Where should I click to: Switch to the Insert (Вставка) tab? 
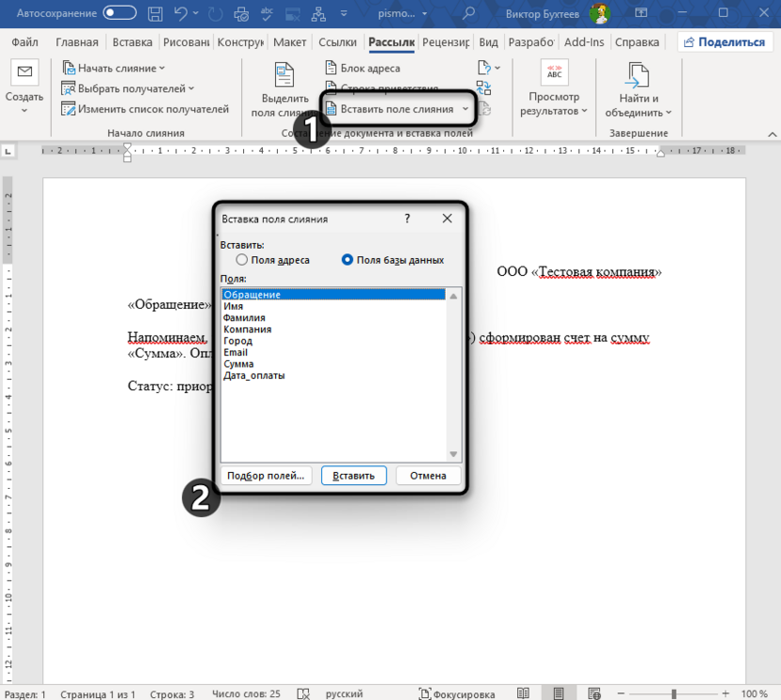132,42
